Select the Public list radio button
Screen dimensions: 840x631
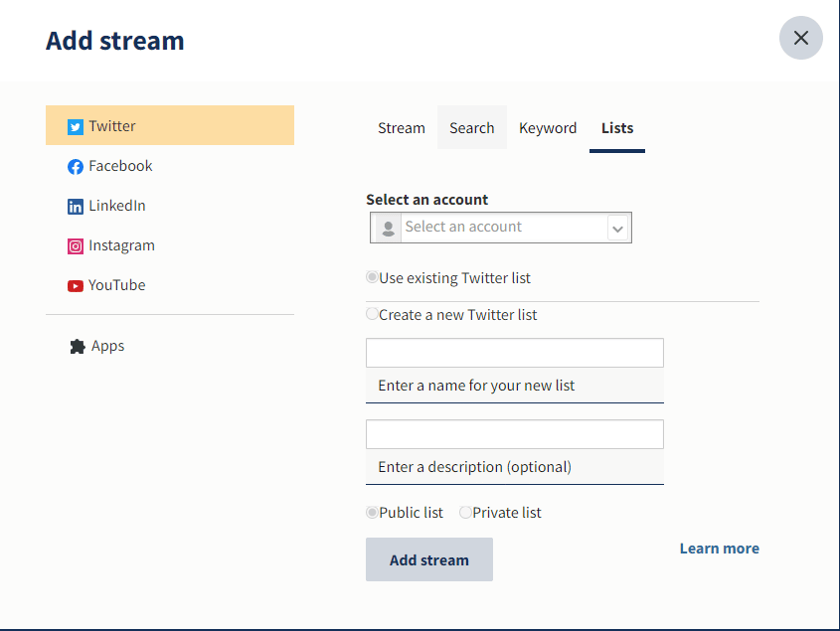tap(372, 512)
